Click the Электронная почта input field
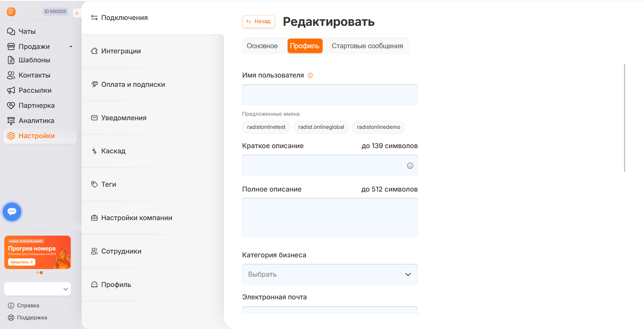Viewport: 644px width, 329px height. tap(330, 310)
